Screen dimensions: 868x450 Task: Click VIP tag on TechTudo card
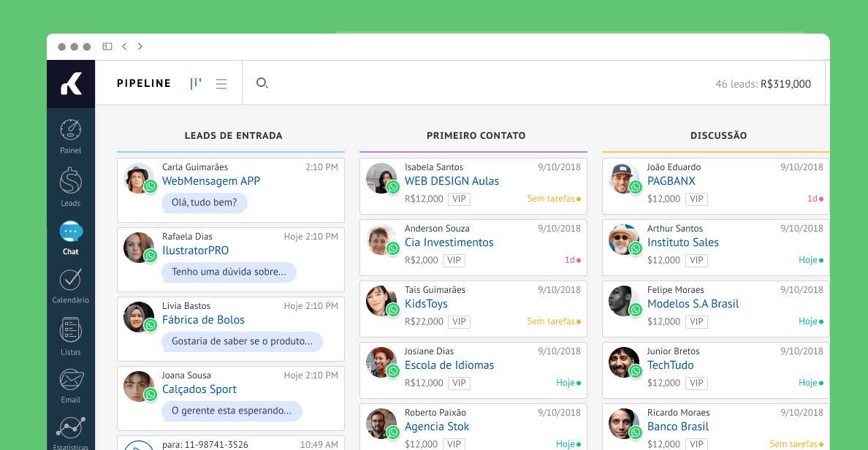pos(696,383)
